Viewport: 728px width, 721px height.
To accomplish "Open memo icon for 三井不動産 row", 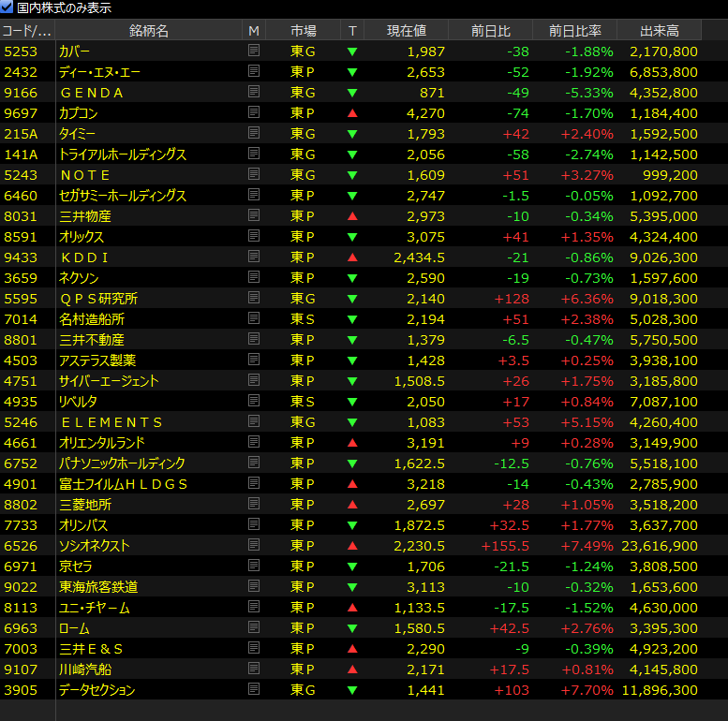I will [x=254, y=339].
